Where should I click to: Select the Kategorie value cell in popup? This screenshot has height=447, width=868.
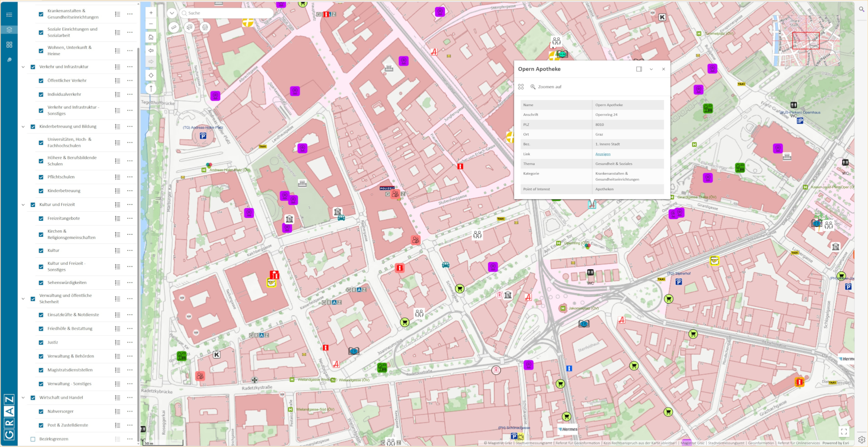tap(628, 176)
